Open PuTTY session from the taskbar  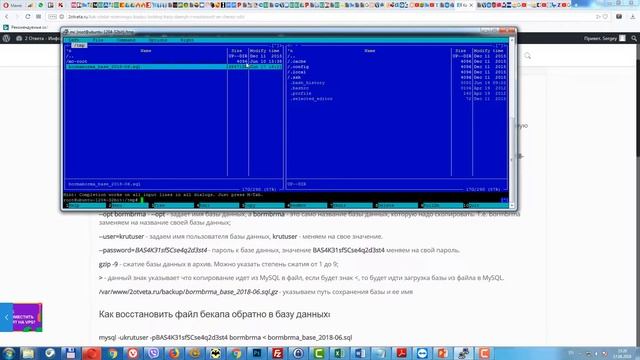tap(463, 353)
